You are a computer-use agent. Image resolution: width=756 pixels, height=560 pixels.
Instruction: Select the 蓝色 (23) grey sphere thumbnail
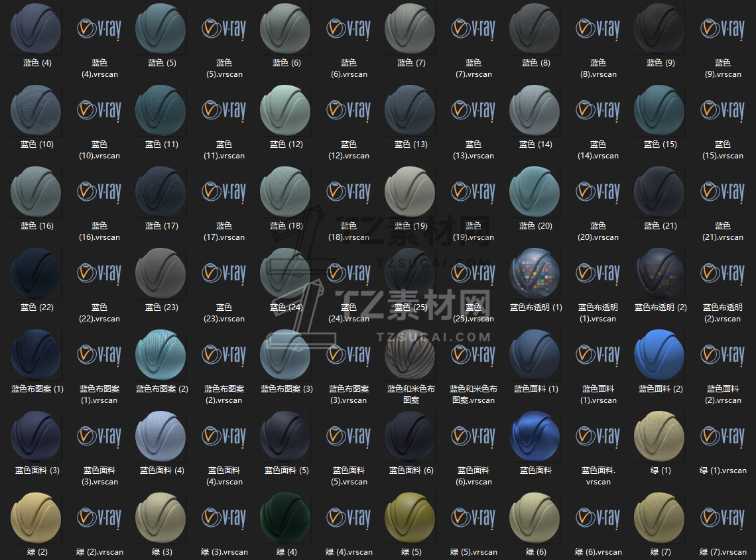pos(161,273)
